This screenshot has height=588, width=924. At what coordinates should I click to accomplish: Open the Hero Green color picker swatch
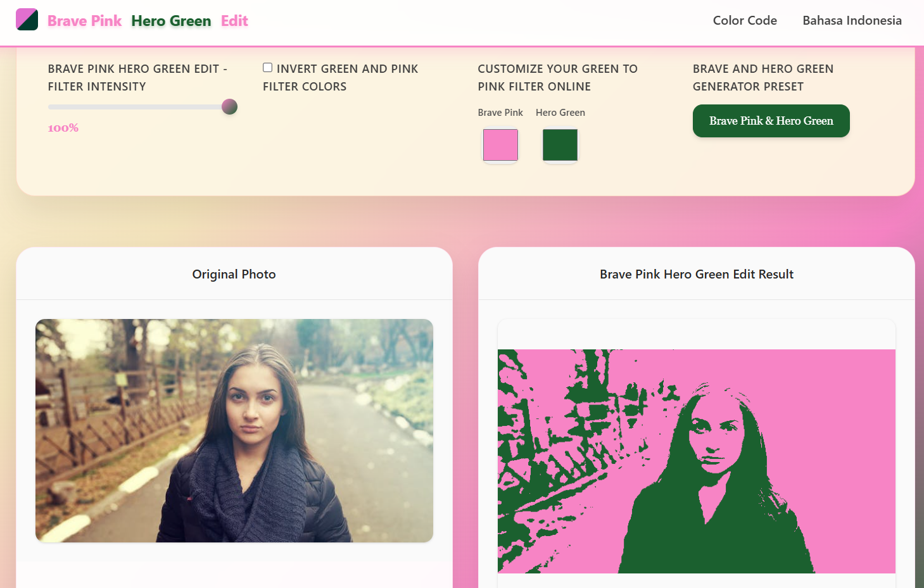coord(560,145)
